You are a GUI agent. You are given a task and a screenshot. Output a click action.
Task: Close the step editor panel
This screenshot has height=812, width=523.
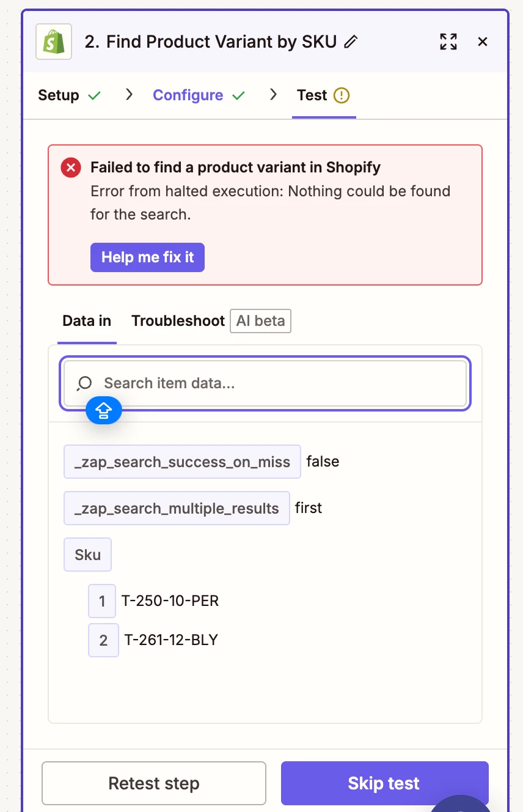(483, 42)
